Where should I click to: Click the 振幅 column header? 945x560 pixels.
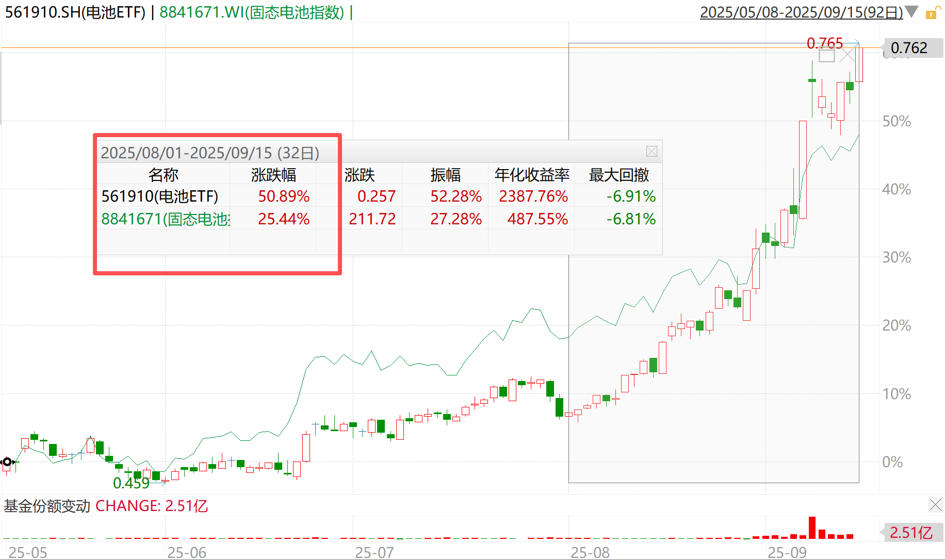pos(446,175)
